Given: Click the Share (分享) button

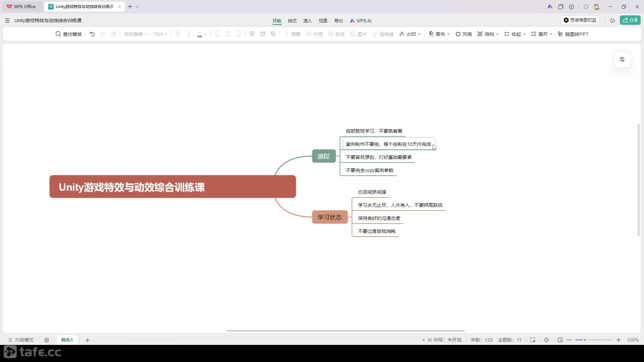Looking at the screenshot, I should 630,20.
